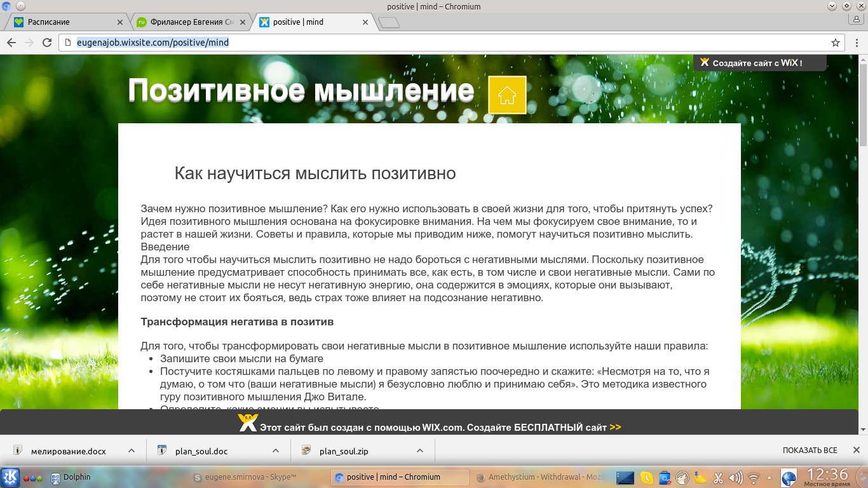Open the volume control tray icon

click(736, 477)
